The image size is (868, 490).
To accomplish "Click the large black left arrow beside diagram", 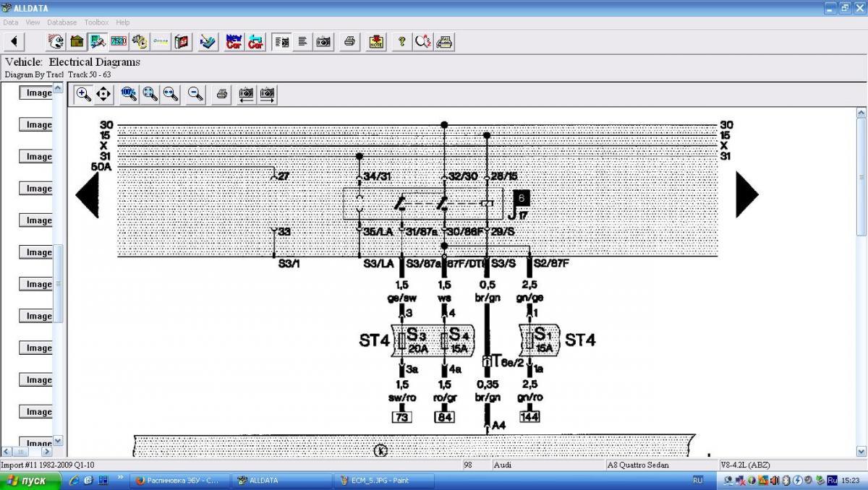I will point(88,194).
